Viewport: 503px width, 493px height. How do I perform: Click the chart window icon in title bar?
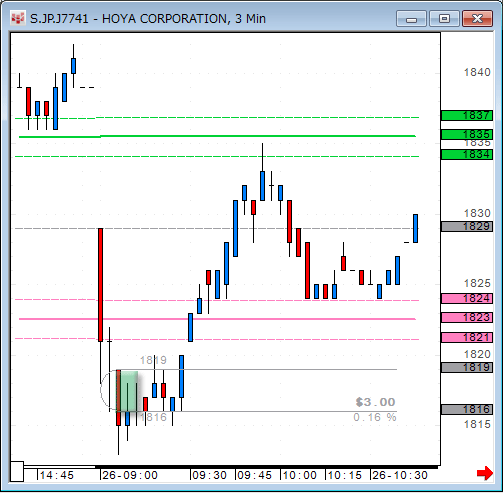point(18,18)
